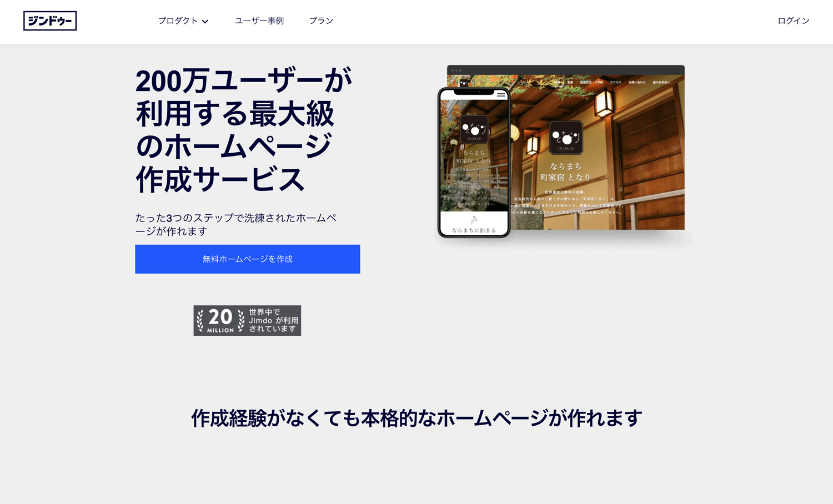
Task: Select アクセス in the mockup site's navigation
Action: pos(615,82)
